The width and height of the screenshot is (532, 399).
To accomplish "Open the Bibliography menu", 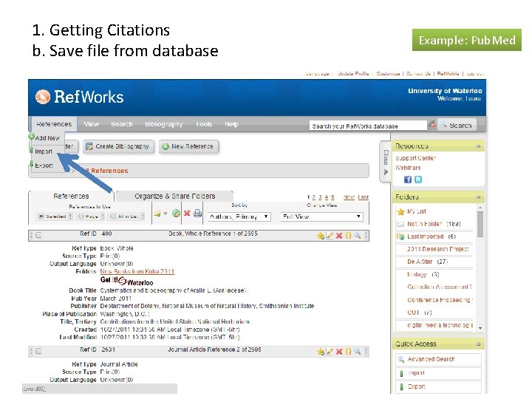I will [164, 124].
